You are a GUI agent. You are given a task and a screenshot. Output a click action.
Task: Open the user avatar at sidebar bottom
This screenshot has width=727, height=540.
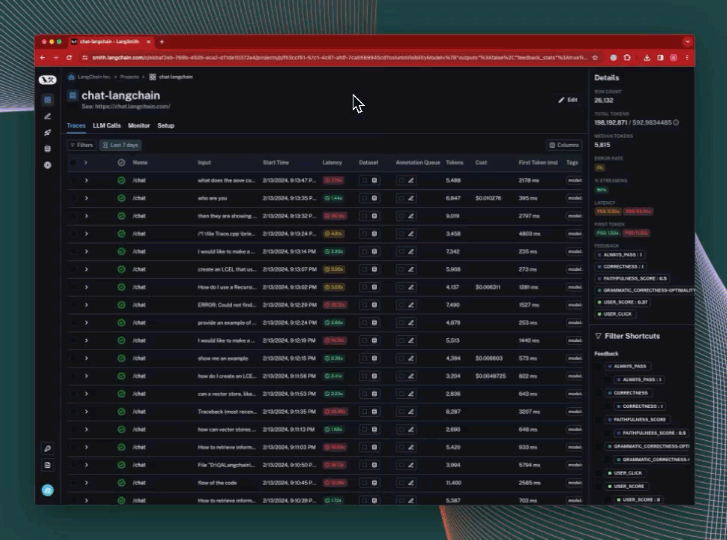(x=47, y=490)
